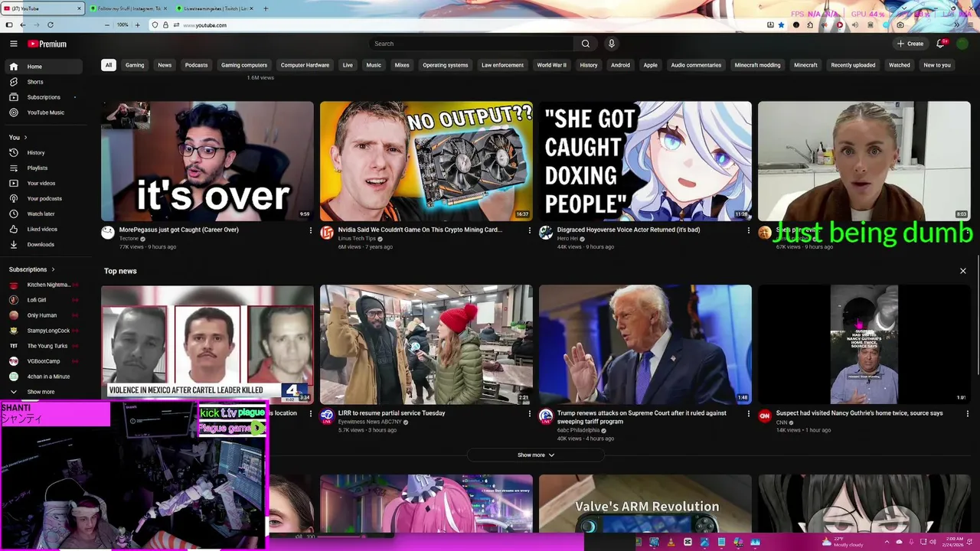Select the Music filter chip
980x551 pixels.
[374, 65]
